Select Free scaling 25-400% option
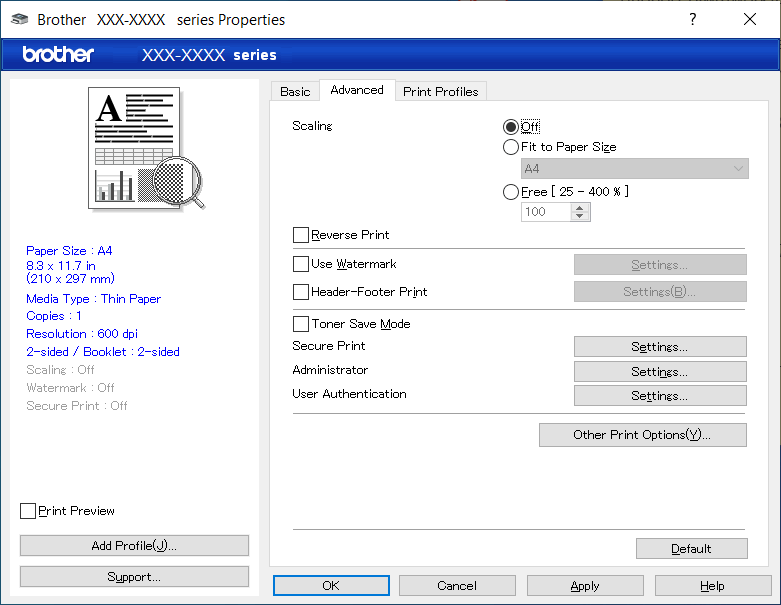781x605 pixels. (x=511, y=192)
